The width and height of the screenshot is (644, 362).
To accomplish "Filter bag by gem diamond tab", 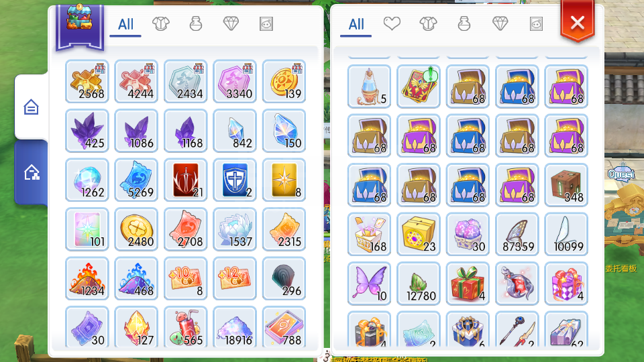I will tap(500, 24).
